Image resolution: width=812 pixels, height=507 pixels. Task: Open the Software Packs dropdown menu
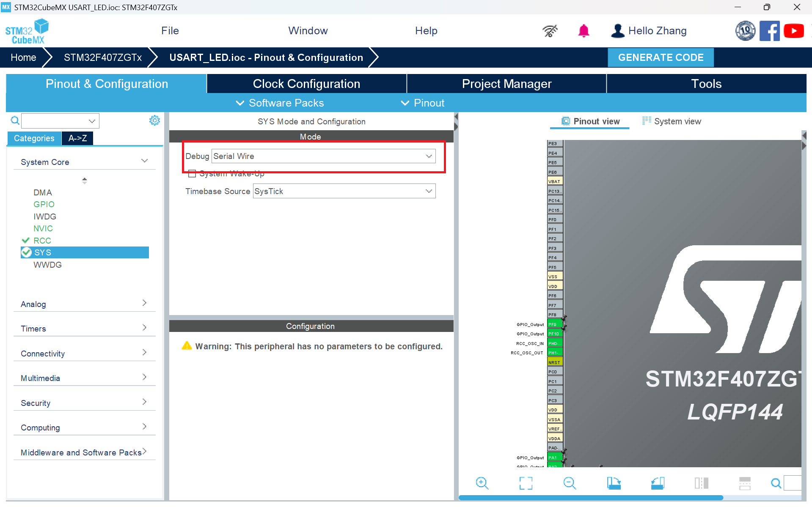pyautogui.click(x=280, y=103)
